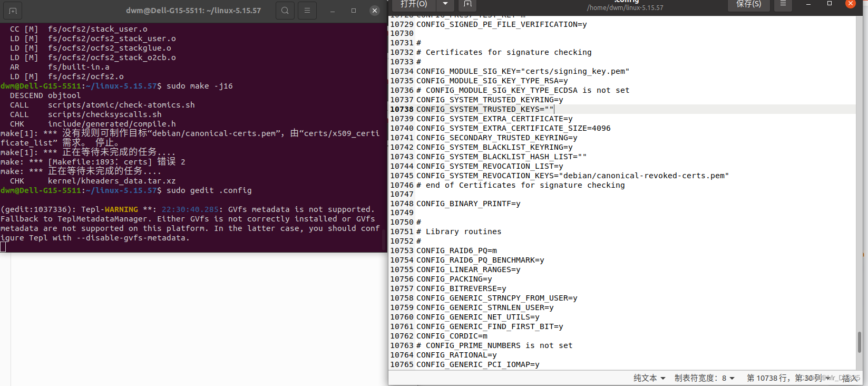Open the 纯文本 language dropdown
The width and height of the screenshot is (868, 386).
point(649,378)
